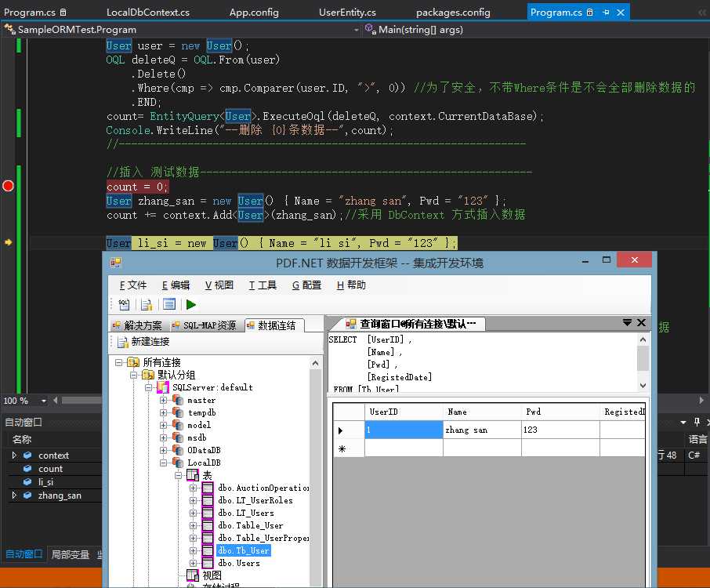Collapse the LocalDB database node
Viewport: 710px width, 588px height.
click(164, 463)
